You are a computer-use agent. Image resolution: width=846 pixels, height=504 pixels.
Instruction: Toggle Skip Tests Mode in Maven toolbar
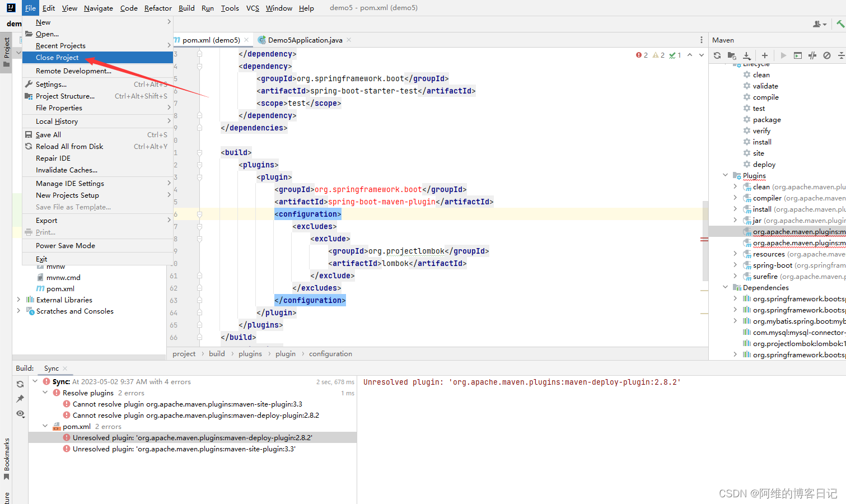[812, 55]
